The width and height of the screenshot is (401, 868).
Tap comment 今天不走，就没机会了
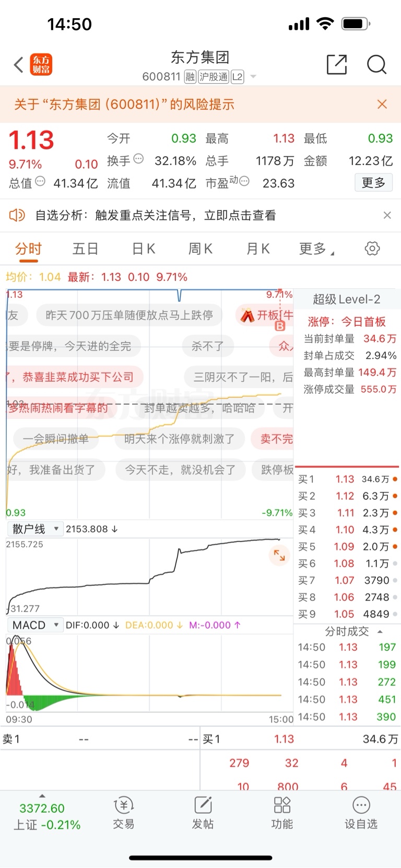180,470
